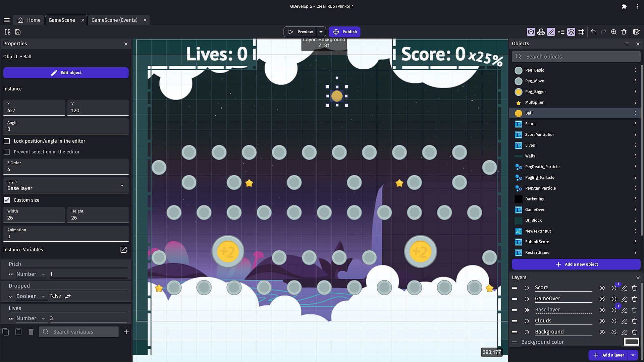Open the objects groups panel icon
The image size is (644, 362).
(x=541, y=32)
